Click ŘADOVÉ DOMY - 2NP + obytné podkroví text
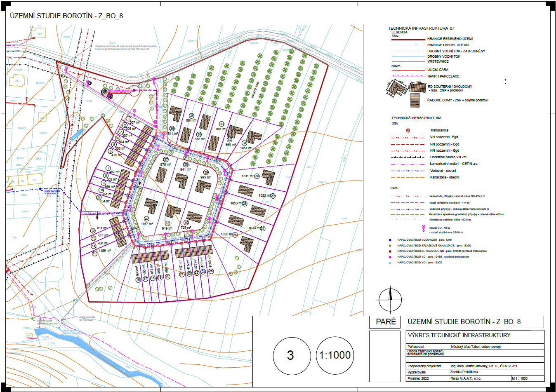 pos(458,100)
